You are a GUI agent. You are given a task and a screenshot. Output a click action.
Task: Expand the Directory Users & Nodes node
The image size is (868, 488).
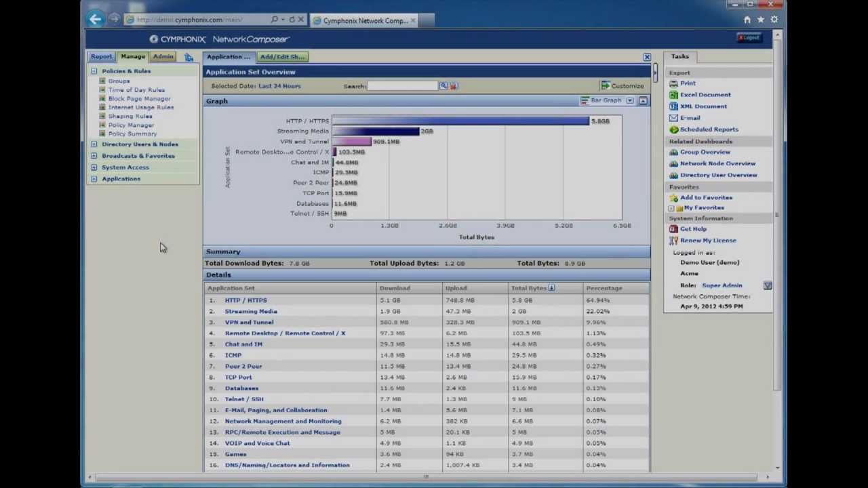pyautogui.click(x=94, y=144)
